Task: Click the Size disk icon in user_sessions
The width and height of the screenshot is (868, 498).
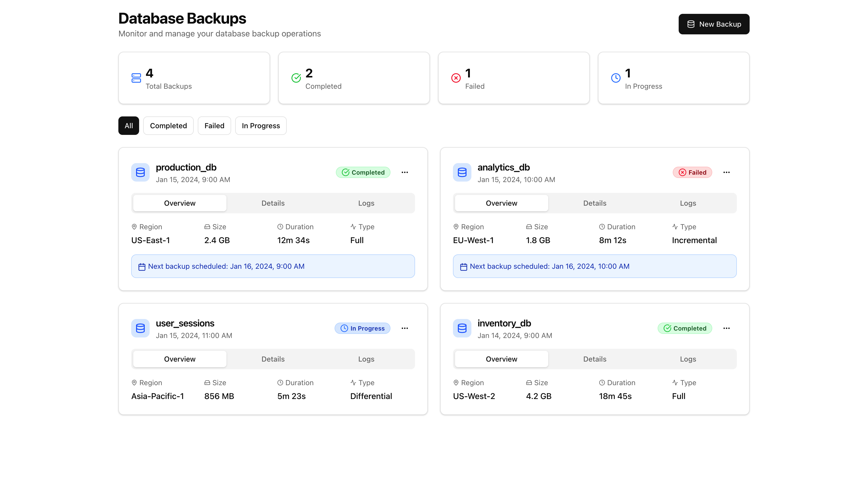Action: (x=207, y=383)
